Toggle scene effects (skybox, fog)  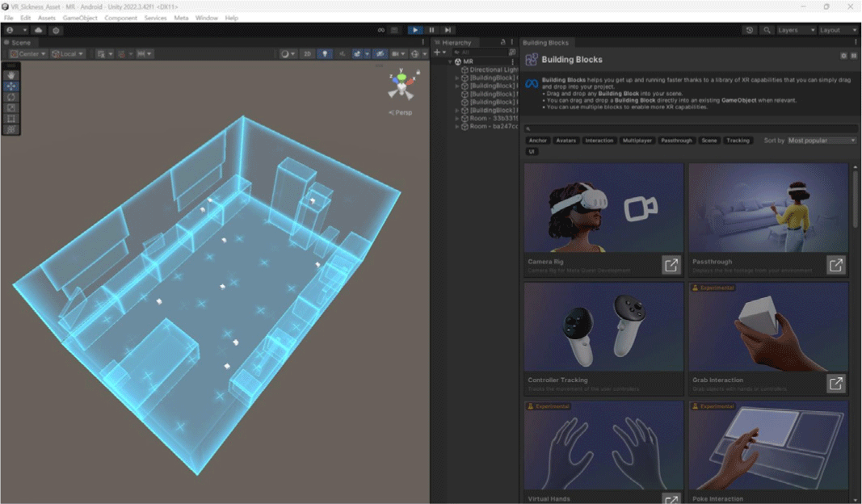click(x=357, y=54)
